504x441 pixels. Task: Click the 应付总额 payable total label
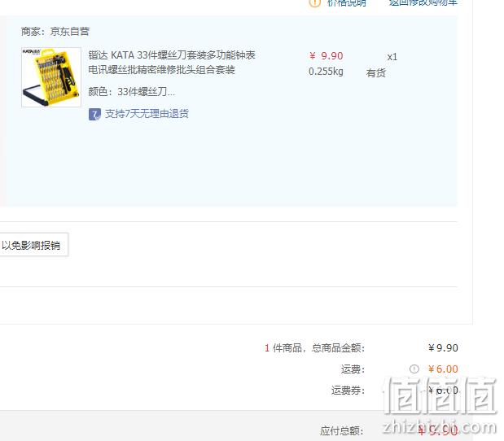341,430
